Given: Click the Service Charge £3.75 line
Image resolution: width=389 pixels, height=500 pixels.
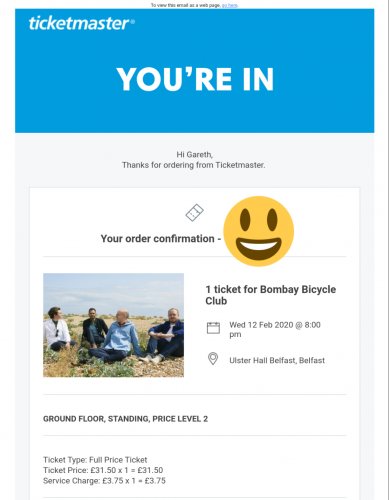Looking at the screenshot, I should click(104, 481).
